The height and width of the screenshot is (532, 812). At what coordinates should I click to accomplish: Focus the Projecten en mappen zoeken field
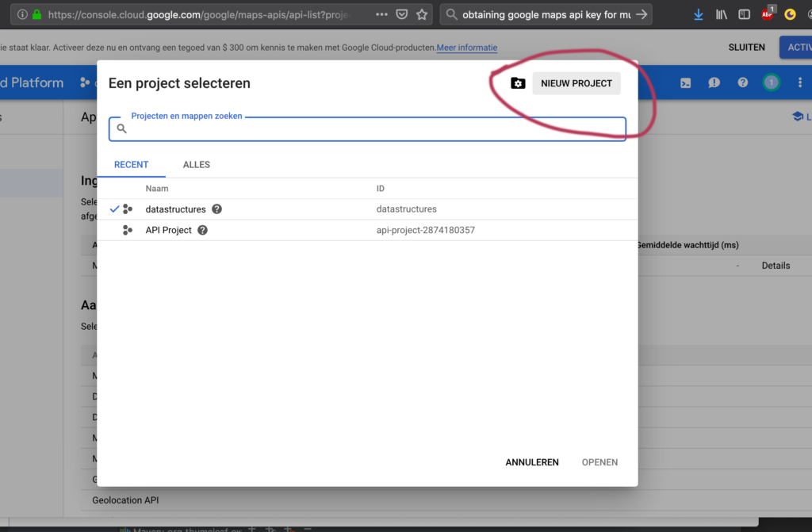click(x=373, y=128)
